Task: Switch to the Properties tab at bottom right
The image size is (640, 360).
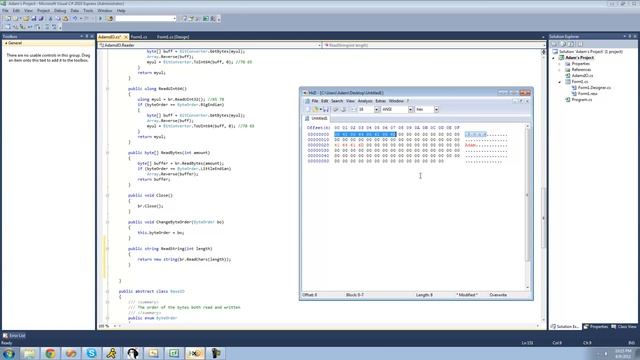Action: [596, 327]
